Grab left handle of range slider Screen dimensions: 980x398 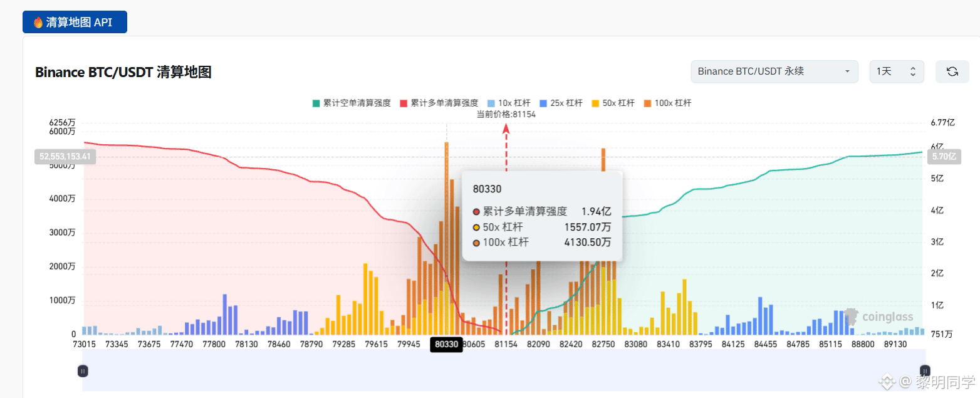click(83, 371)
